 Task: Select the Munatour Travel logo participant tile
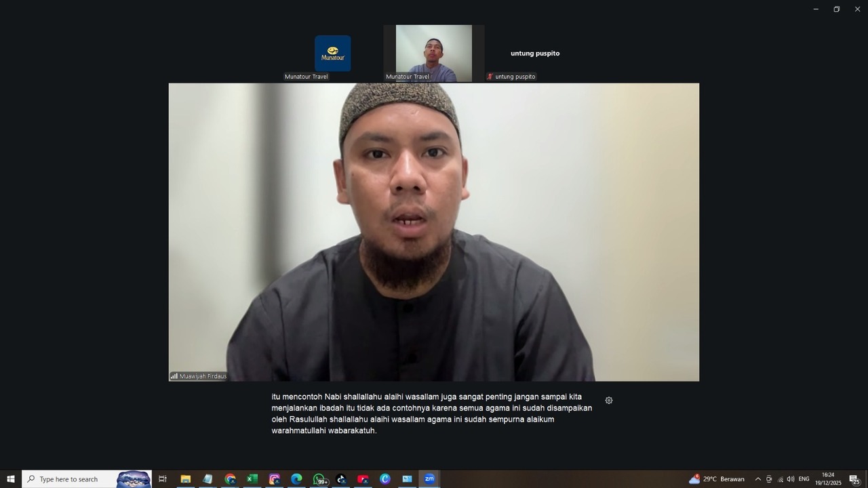click(x=332, y=52)
